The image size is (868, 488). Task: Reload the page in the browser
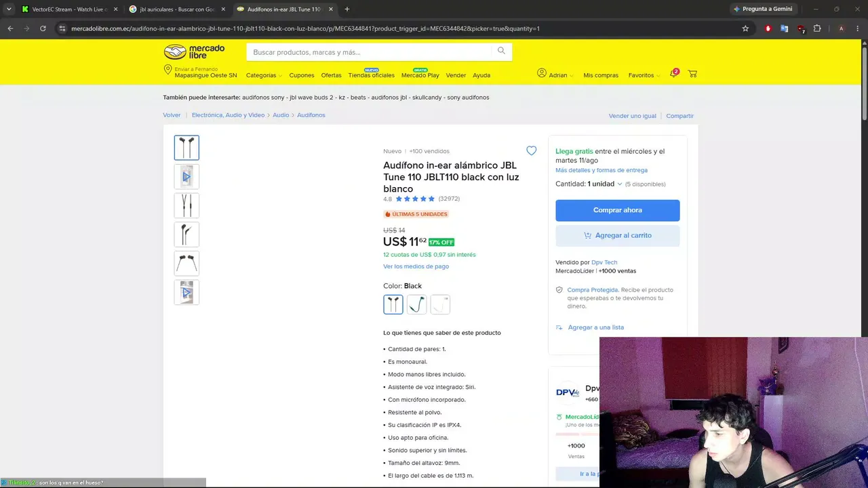coord(43,28)
